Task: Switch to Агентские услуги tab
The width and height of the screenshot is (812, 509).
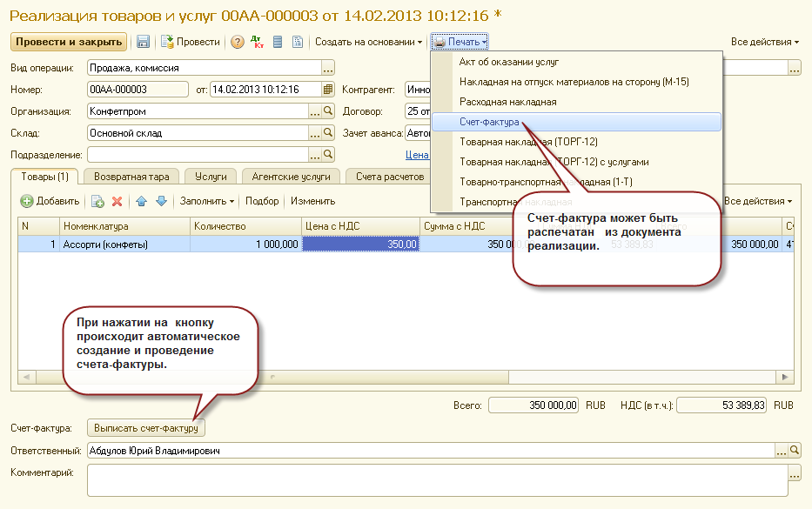Action: (291, 177)
